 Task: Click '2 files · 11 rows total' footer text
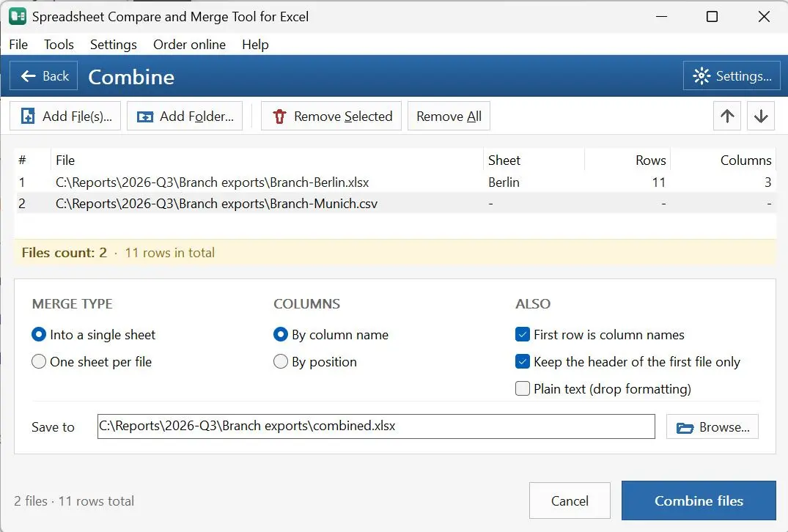click(x=74, y=500)
